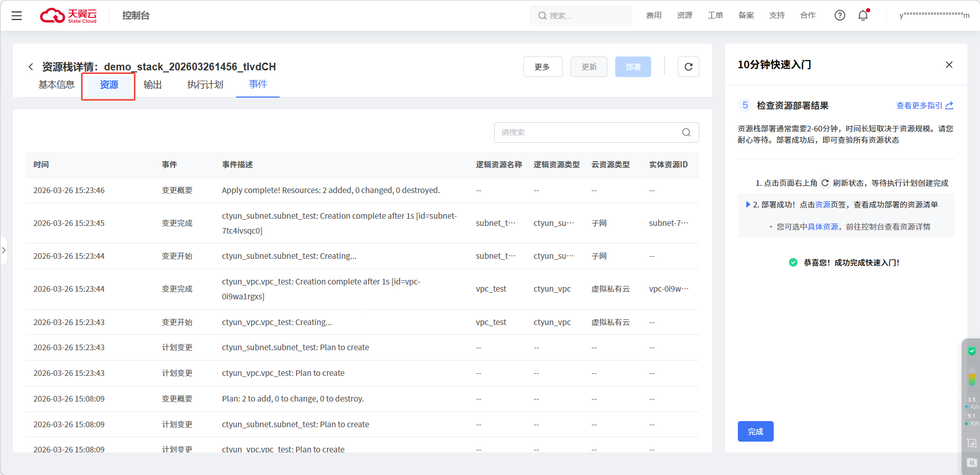Expand the collapsed left sidebar handle
The width and height of the screenshot is (980, 475).
[4, 250]
